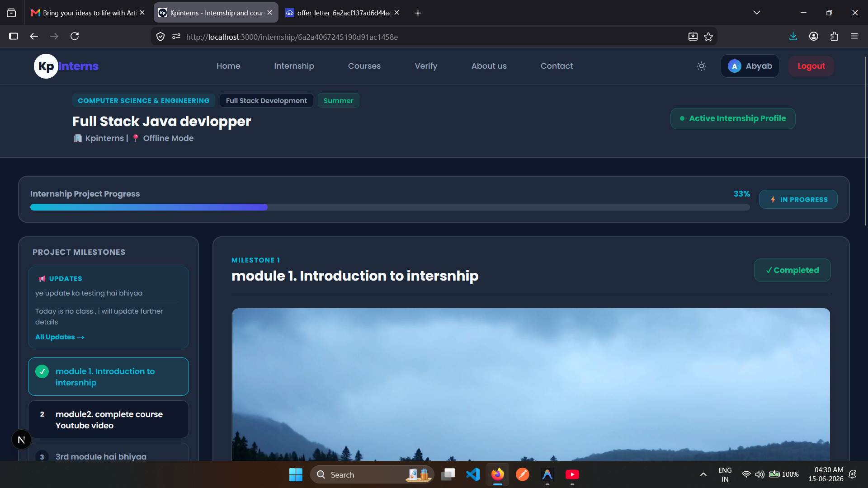This screenshot has height=488, width=868.
Task: Click the IN PROGRESS status badge
Action: [x=798, y=199]
